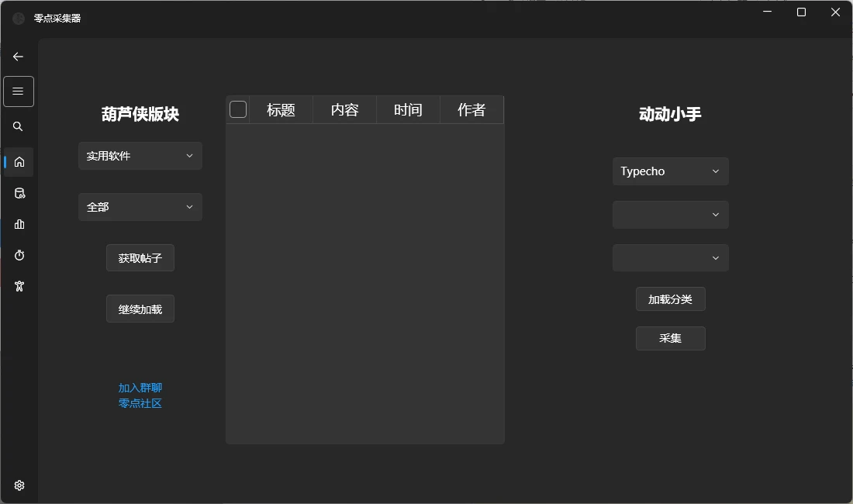Image resolution: width=853 pixels, height=504 pixels.
Task: Tick the select-all checkbox in table header
Action: [238, 110]
